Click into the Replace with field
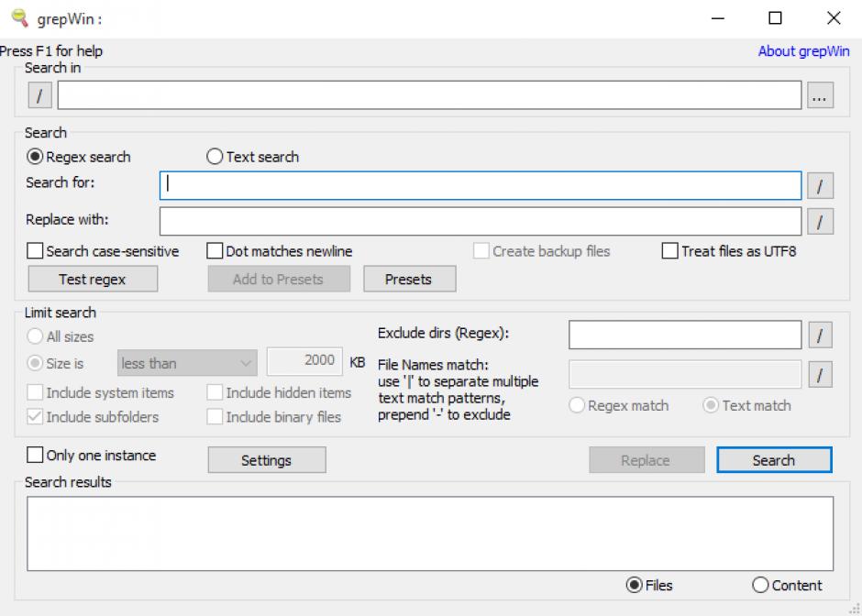Image resolution: width=862 pixels, height=616 pixels. tap(481, 222)
